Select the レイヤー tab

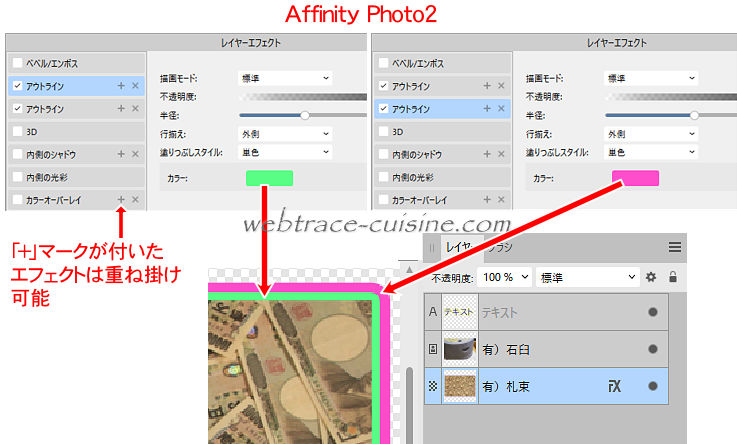(462, 246)
